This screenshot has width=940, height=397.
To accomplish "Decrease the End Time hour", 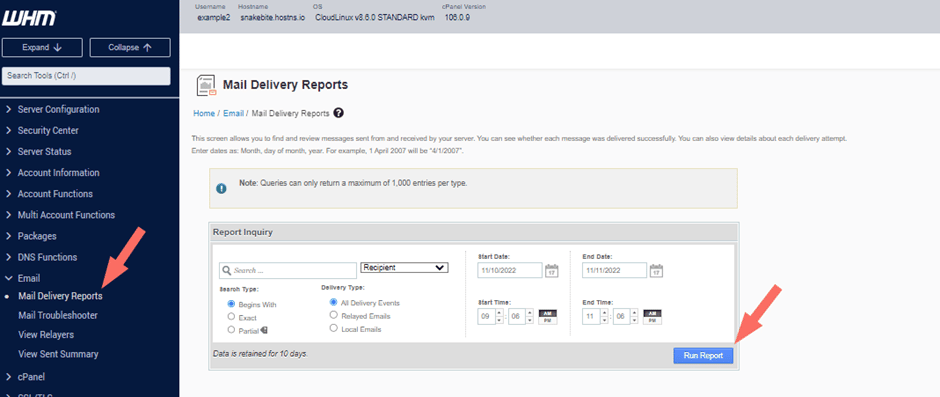I will click(x=604, y=320).
